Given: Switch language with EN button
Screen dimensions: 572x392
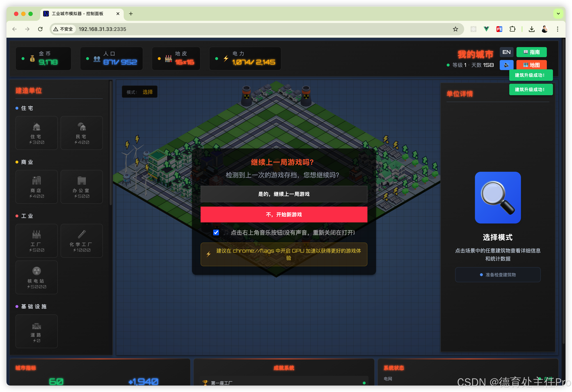Looking at the screenshot, I should 506,52.
